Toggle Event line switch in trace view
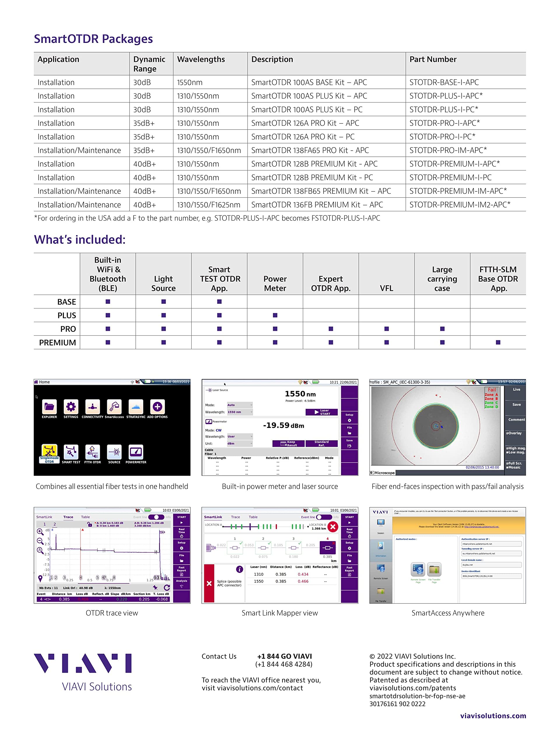Image resolution: width=560 pixels, height=747 pixels. 156,517
